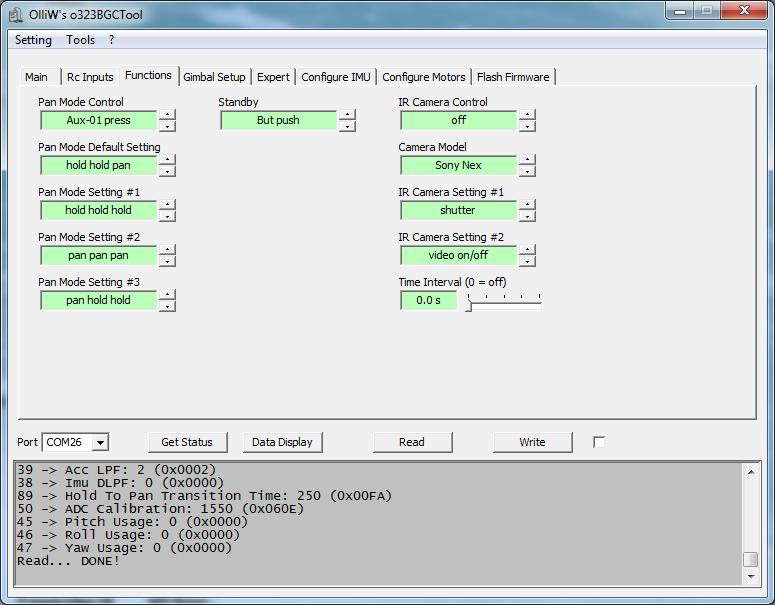Click the down arrow for Camera Model
Viewport: 775px width, 605px height.
click(527, 171)
